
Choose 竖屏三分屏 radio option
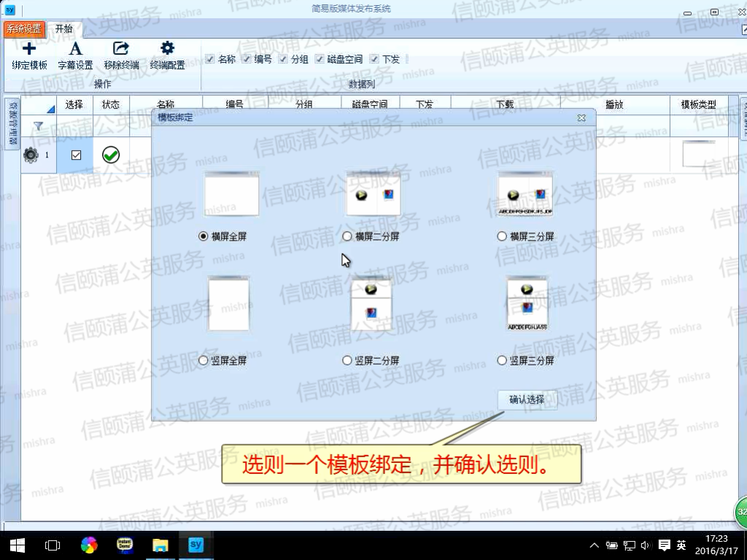(502, 360)
